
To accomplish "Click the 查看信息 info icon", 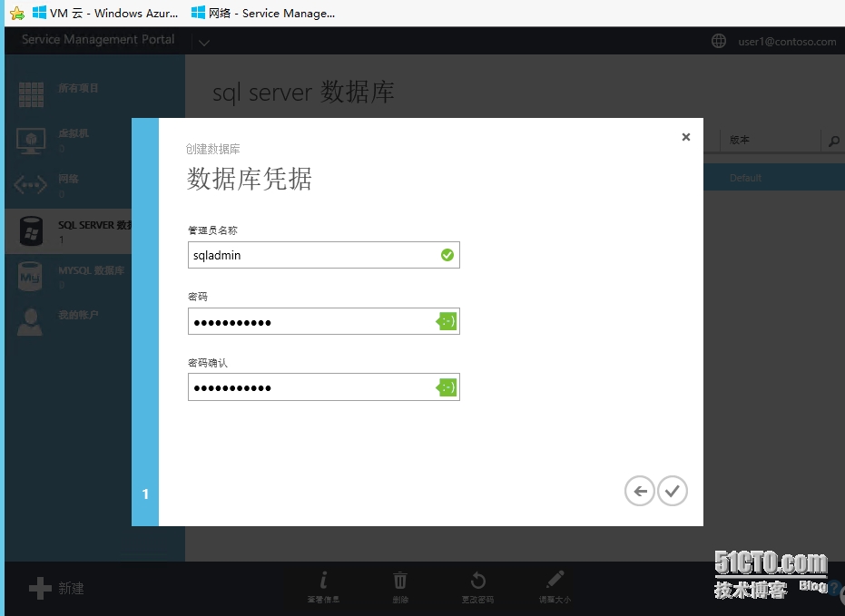I will point(323,581).
